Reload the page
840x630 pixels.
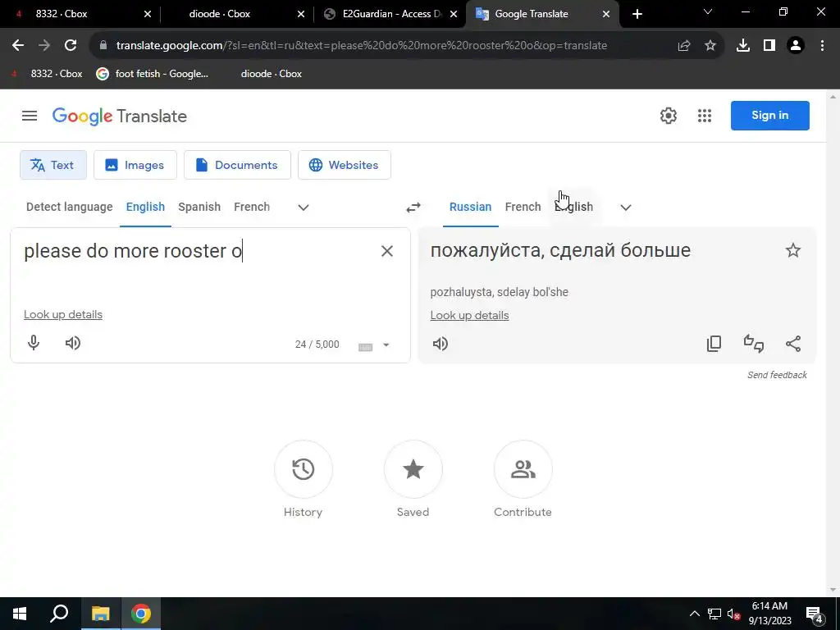pos(71,46)
